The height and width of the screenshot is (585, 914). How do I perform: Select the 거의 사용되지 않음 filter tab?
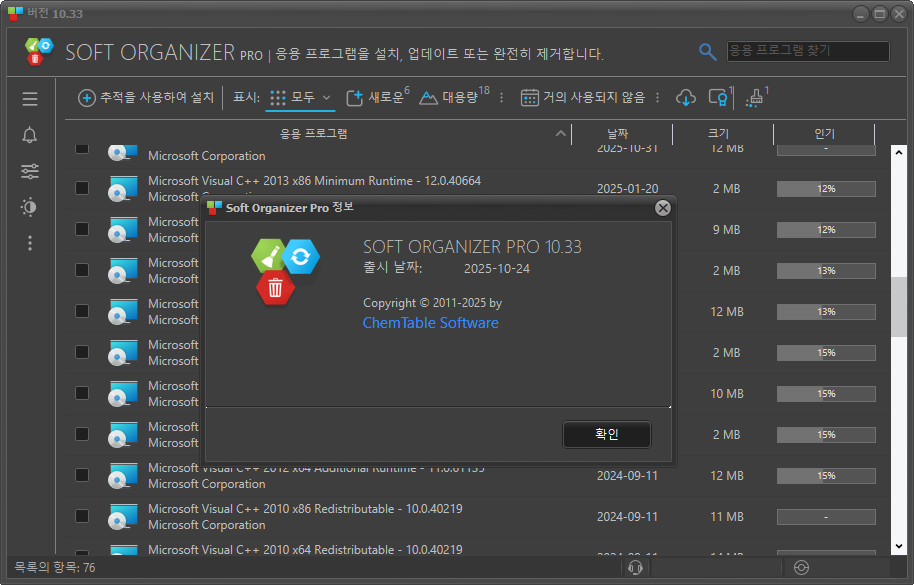[583, 97]
